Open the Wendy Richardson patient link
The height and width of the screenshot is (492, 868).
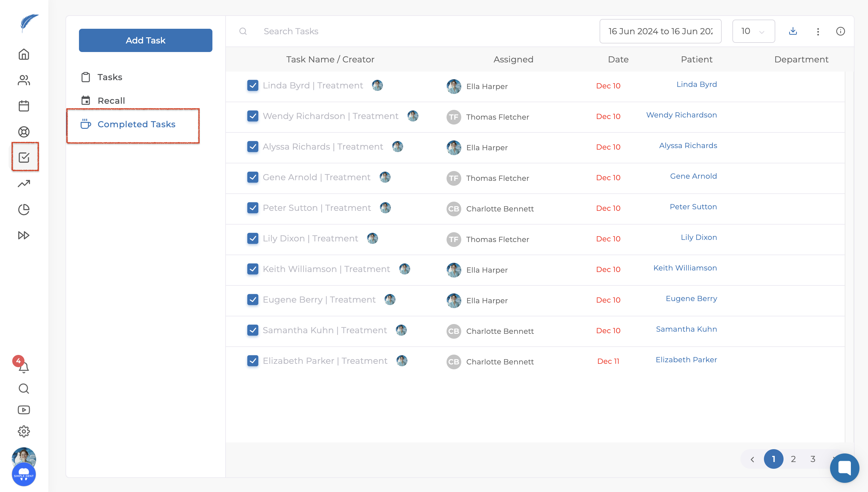click(681, 115)
